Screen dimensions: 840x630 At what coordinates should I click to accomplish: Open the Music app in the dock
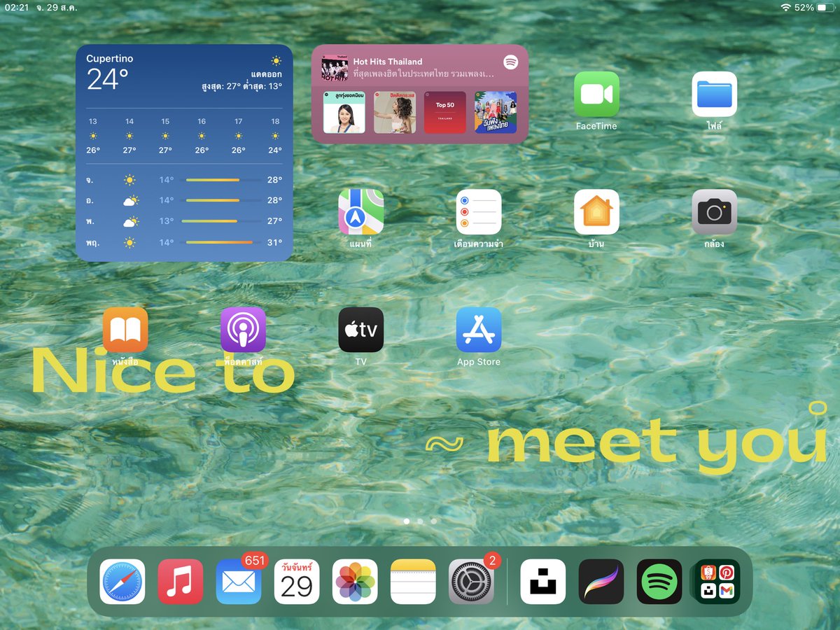pos(180,582)
